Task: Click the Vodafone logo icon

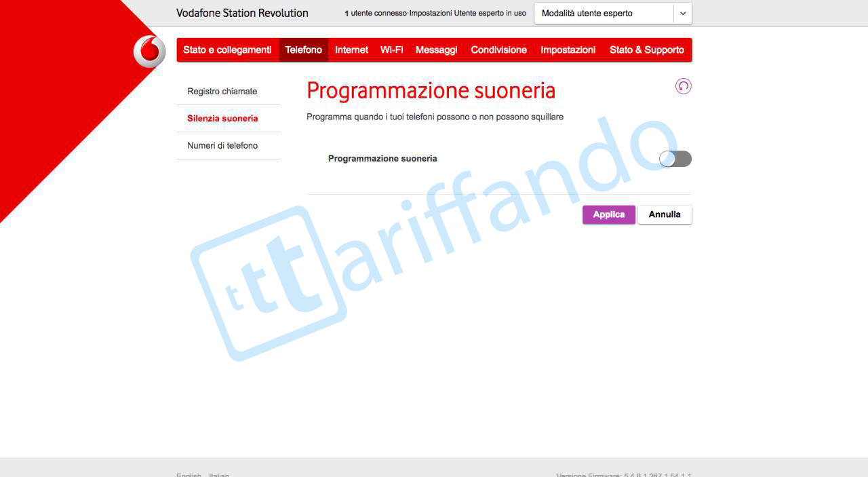Action: click(149, 52)
